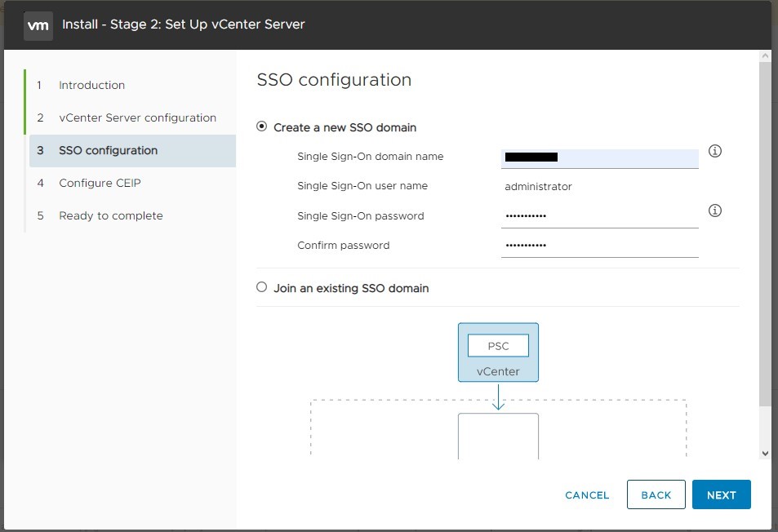Click the vCenter label in the diagram
778x532 pixels.
tap(498, 372)
